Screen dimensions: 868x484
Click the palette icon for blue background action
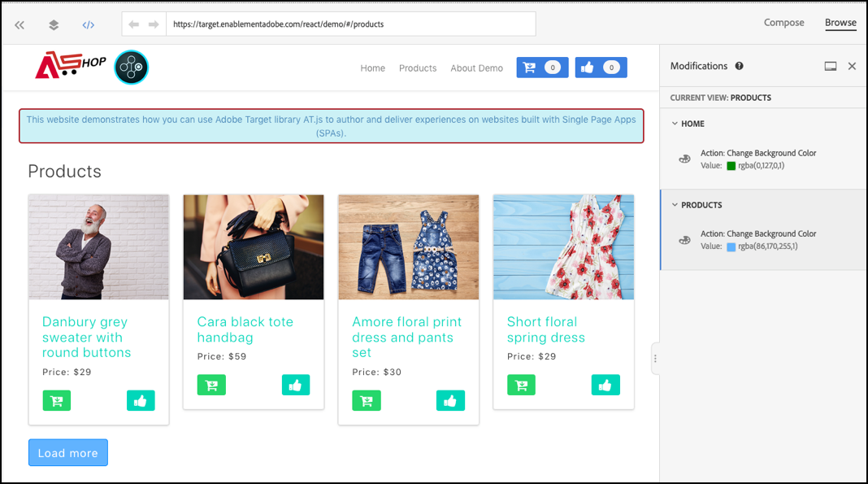(685, 240)
